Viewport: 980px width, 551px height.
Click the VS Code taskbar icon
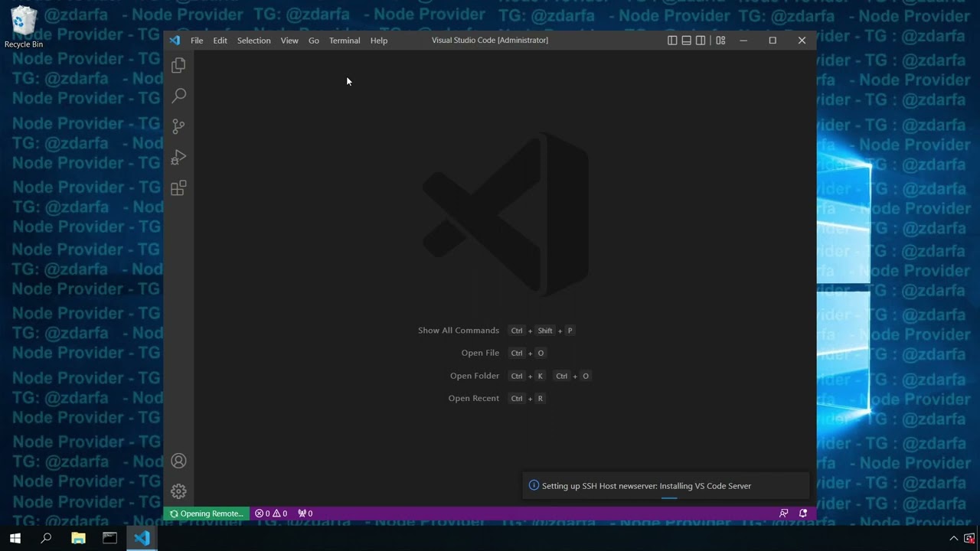click(142, 538)
